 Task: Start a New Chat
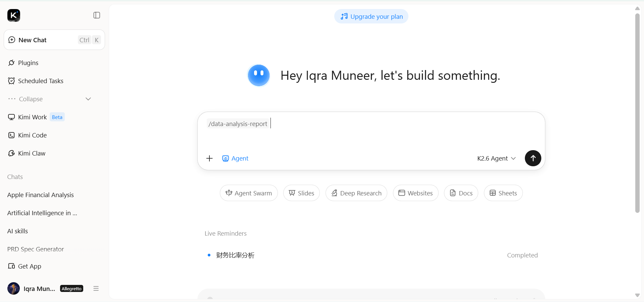[54, 40]
